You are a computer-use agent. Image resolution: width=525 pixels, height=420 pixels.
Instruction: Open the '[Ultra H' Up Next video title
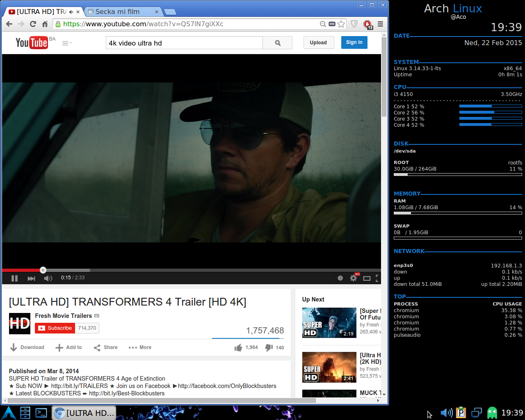[x=370, y=358]
